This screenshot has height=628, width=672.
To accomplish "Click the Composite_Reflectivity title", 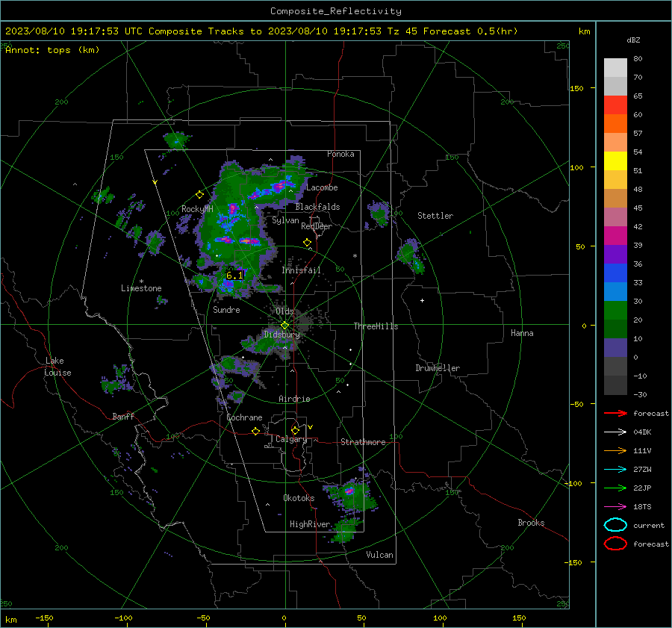I will click(x=336, y=11).
